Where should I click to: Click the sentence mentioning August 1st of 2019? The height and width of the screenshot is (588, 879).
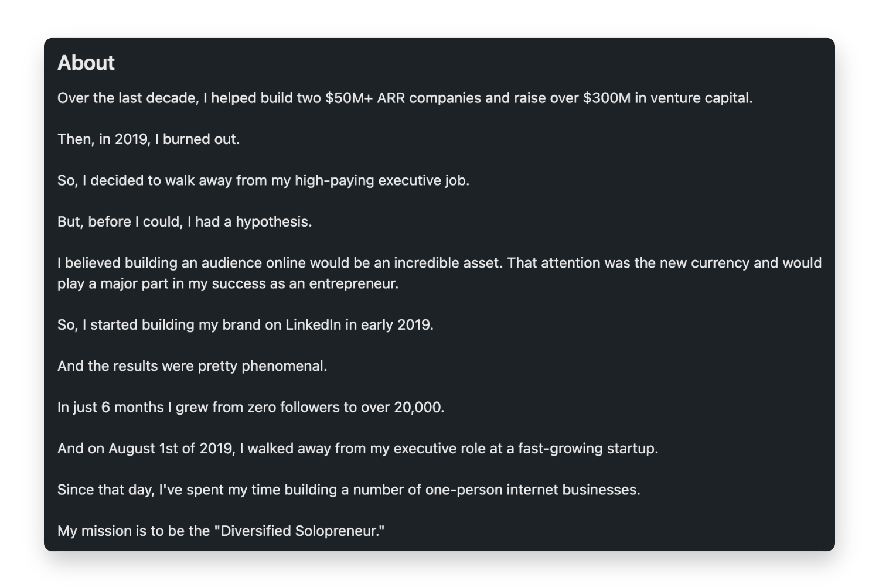(358, 449)
